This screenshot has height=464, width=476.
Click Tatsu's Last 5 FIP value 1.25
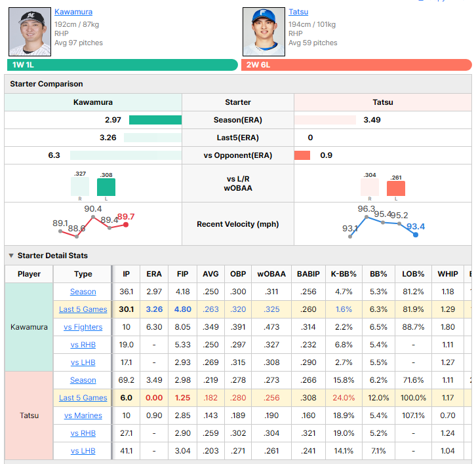[182, 398]
